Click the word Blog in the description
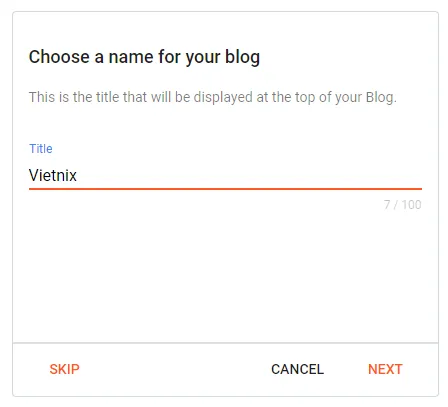Image resolution: width=448 pixels, height=407 pixels. pos(381,97)
